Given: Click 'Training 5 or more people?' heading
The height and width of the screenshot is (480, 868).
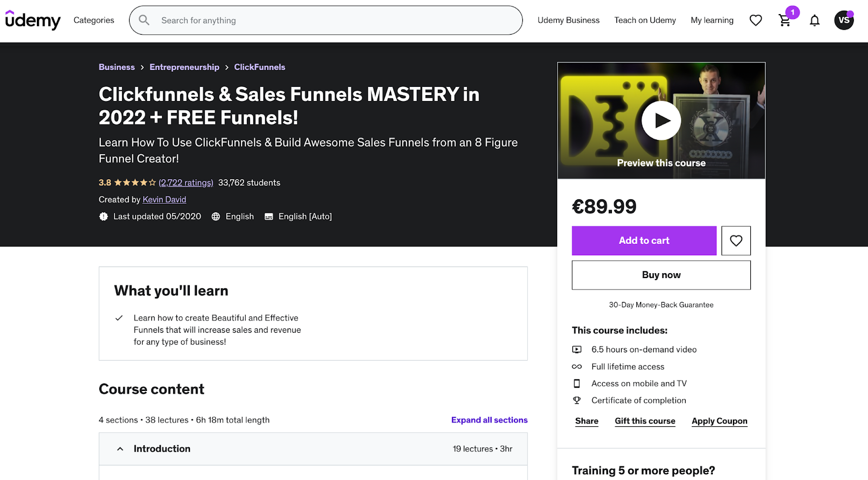Looking at the screenshot, I should tap(643, 470).
